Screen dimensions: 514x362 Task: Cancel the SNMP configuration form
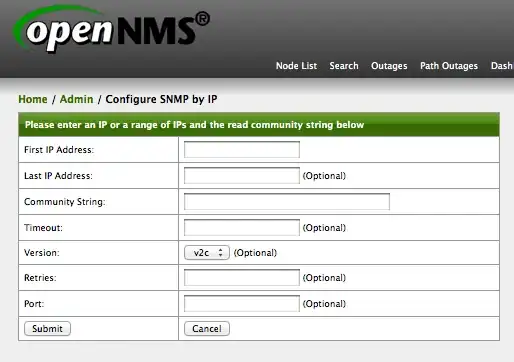207,329
